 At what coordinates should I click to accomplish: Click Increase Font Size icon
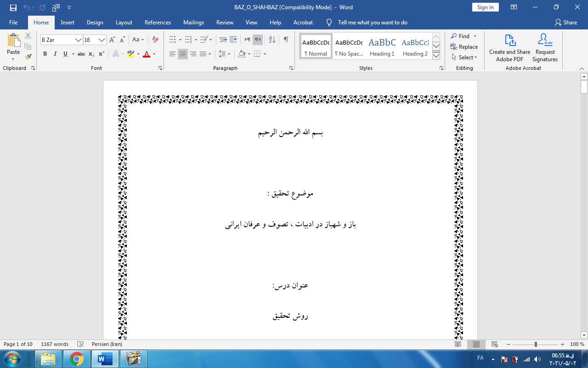113,40
